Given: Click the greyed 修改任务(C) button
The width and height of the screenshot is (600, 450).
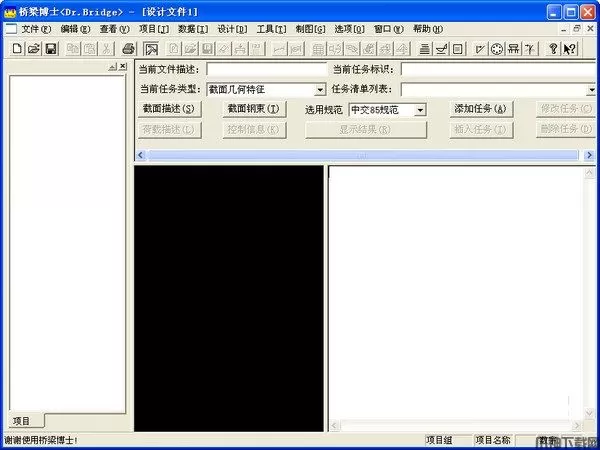Looking at the screenshot, I should click(x=566, y=109).
